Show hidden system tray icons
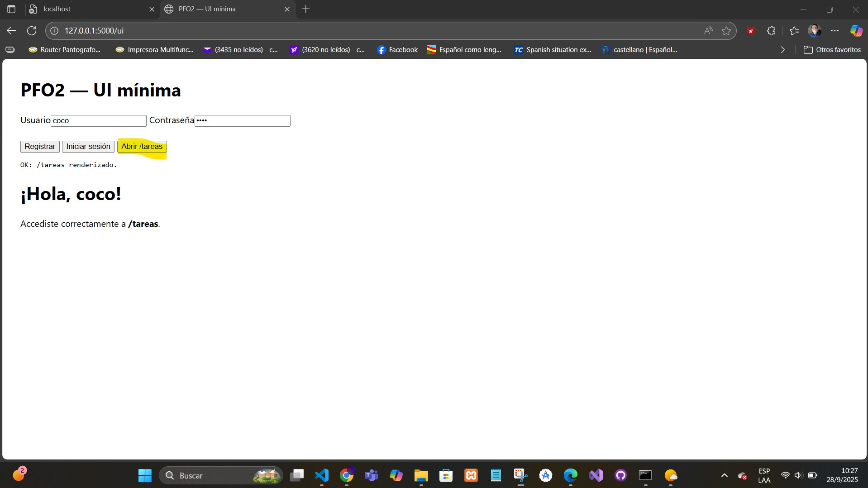 (x=725, y=475)
